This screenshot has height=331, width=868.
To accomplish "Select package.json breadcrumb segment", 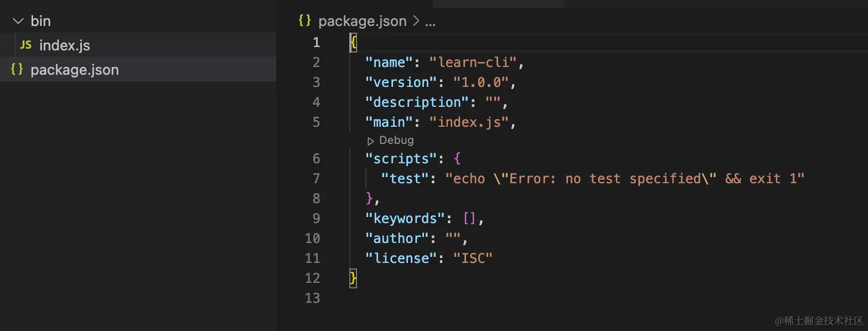I will click(363, 22).
